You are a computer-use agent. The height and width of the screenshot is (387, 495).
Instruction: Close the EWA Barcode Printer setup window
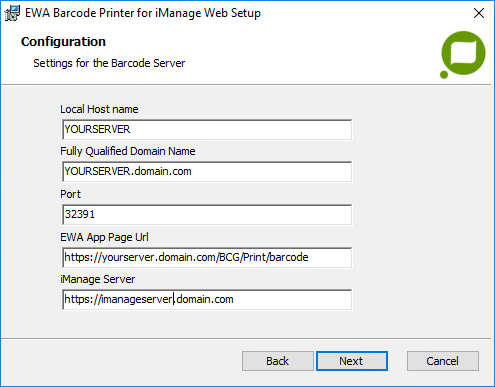(x=479, y=13)
